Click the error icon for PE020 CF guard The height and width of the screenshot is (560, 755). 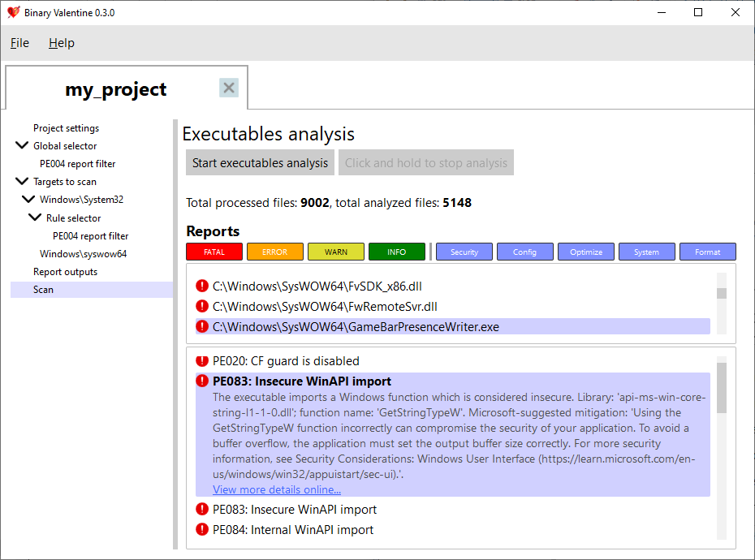pyautogui.click(x=202, y=360)
